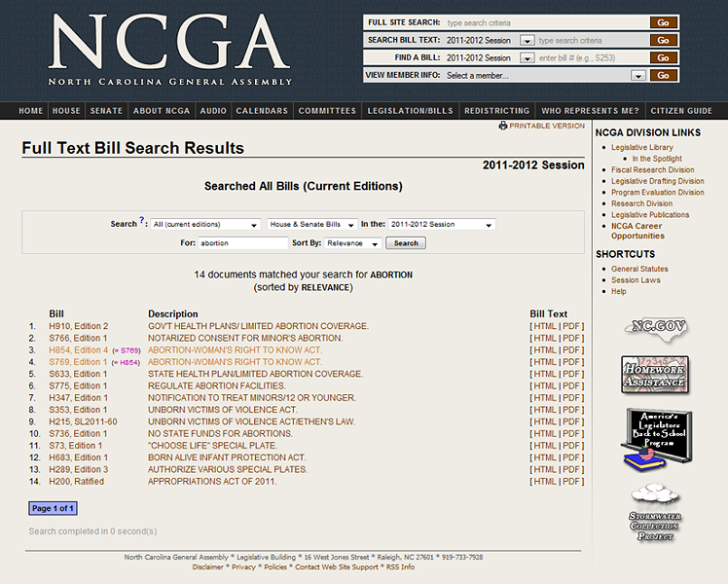Open the Stormwater Collection Project image
Viewport: 728px width, 584px height.
[655, 512]
